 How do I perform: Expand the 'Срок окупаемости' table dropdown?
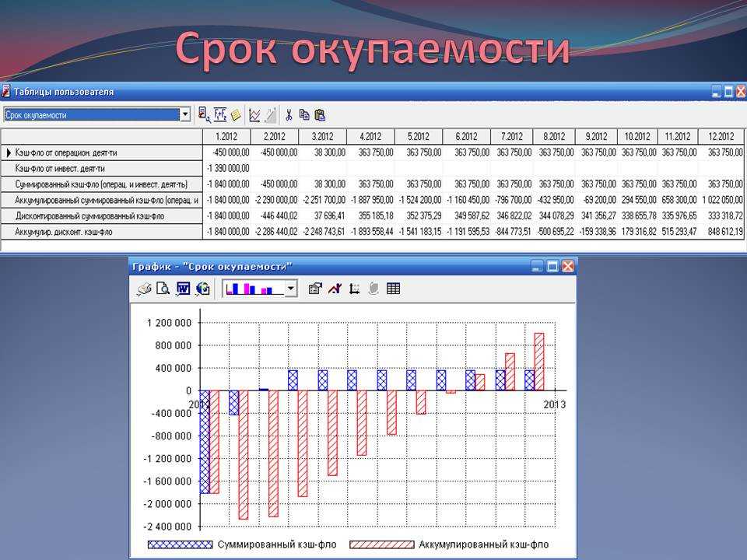185,114
